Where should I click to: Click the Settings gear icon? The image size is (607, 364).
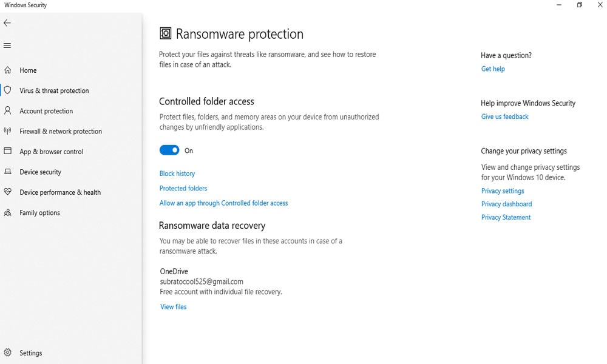pos(7,352)
